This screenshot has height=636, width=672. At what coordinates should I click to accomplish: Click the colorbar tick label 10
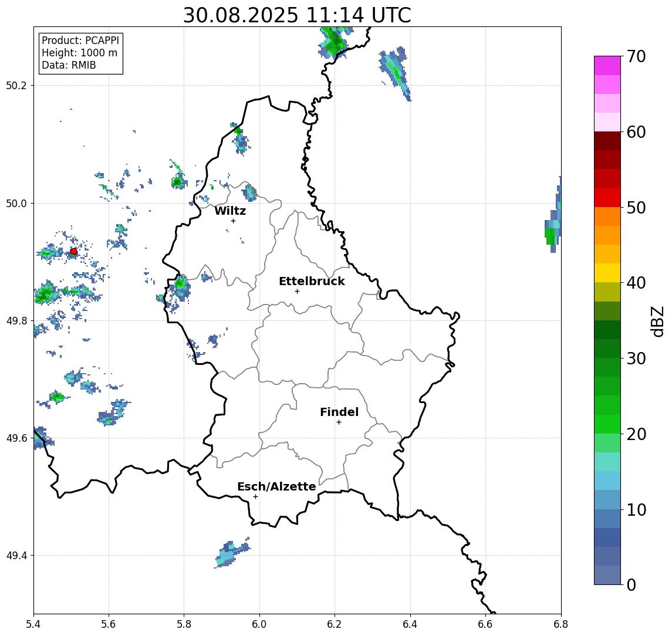[636, 509]
